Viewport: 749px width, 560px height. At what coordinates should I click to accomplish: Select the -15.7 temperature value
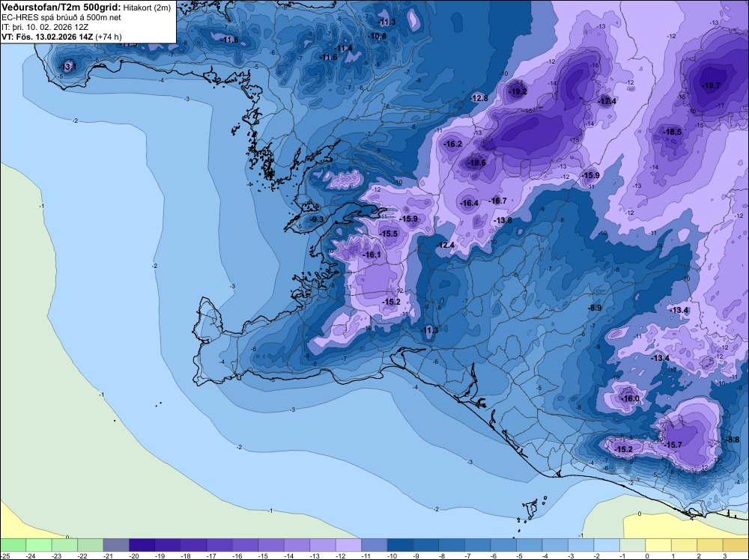pyautogui.click(x=673, y=445)
